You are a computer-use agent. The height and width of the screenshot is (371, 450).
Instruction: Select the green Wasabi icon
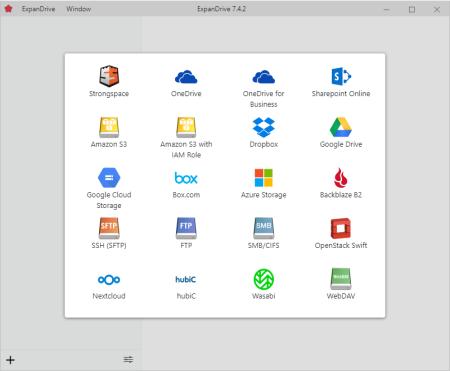point(263,279)
